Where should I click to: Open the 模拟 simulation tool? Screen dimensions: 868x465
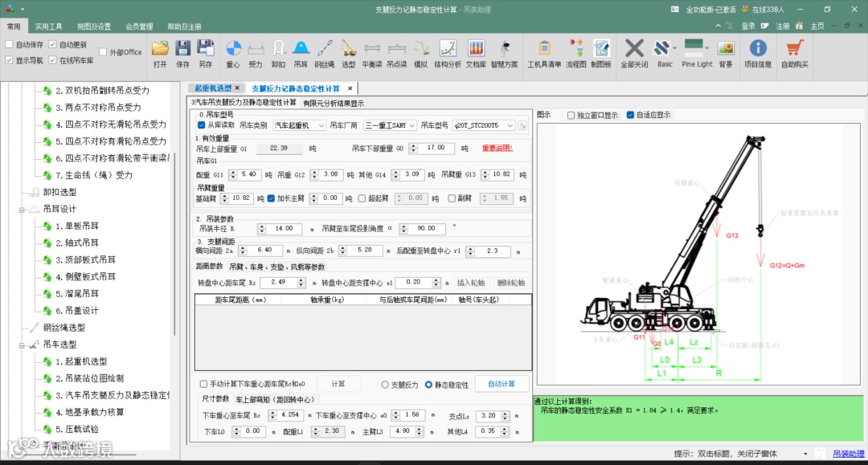tap(420, 54)
